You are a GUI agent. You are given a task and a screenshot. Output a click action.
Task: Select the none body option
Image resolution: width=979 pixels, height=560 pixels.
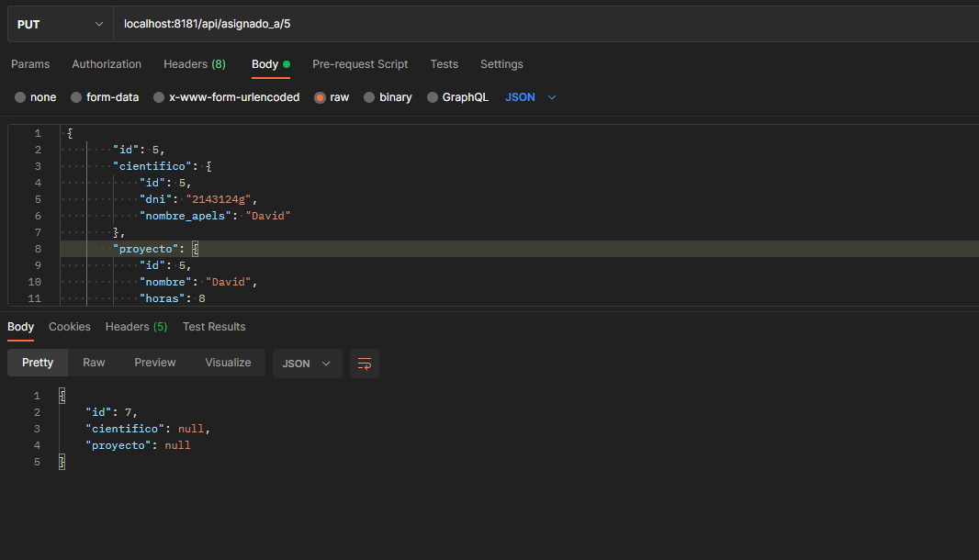coord(34,96)
